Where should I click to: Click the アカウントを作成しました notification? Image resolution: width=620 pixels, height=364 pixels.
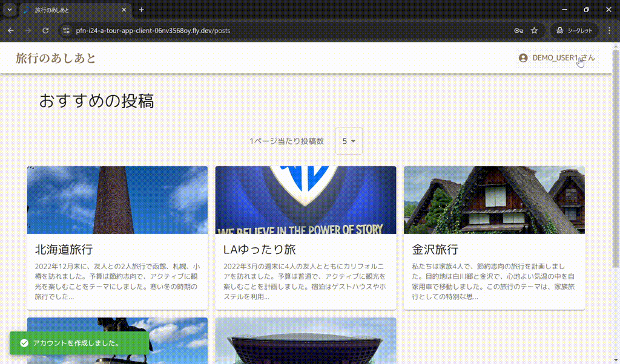pyautogui.click(x=79, y=343)
